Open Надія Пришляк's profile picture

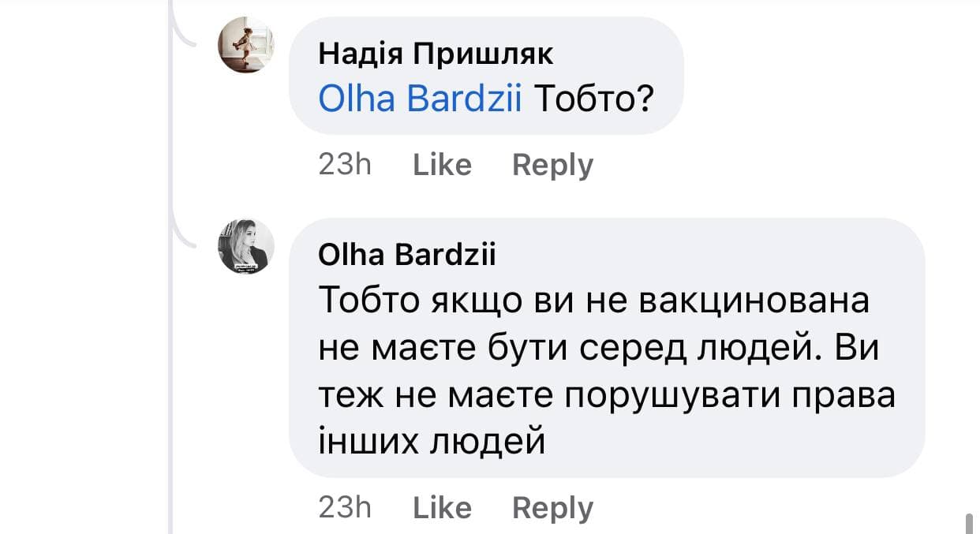[x=245, y=45]
